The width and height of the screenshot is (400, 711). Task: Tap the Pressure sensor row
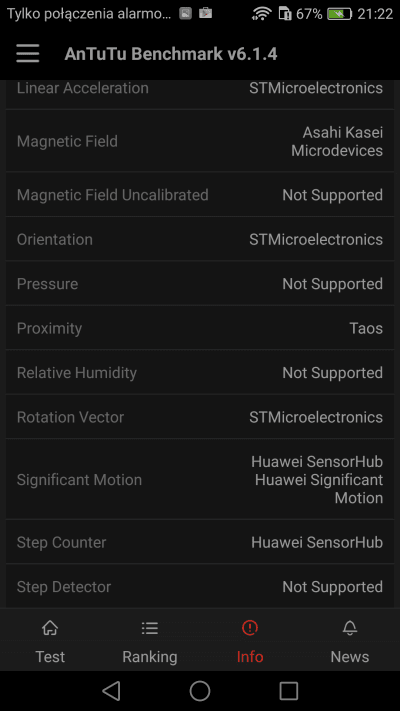click(200, 283)
